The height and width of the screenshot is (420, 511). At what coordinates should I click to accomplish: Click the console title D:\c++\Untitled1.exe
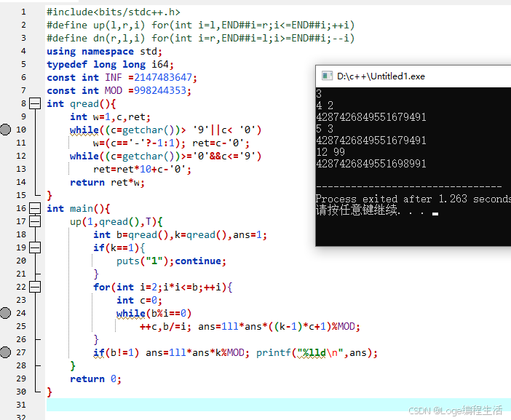381,76
